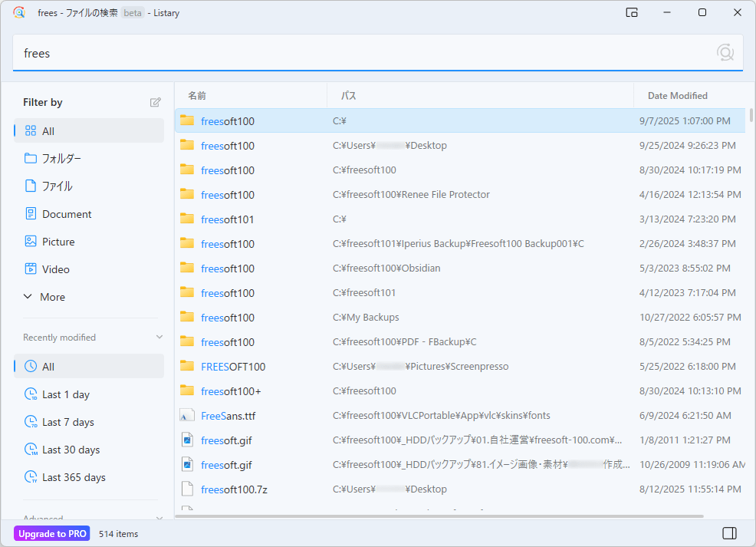
Task: Click the Last 1 day clock icon
Action: click(31, 394)
